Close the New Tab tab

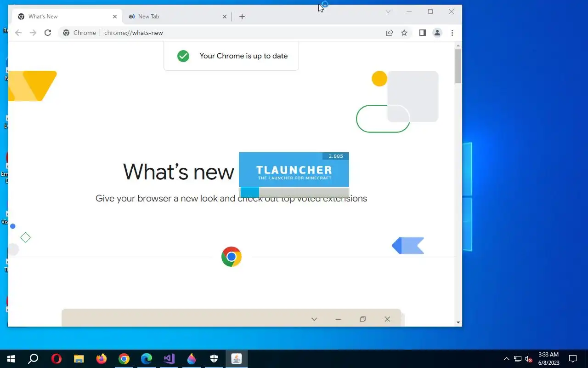tap(225, 17)
